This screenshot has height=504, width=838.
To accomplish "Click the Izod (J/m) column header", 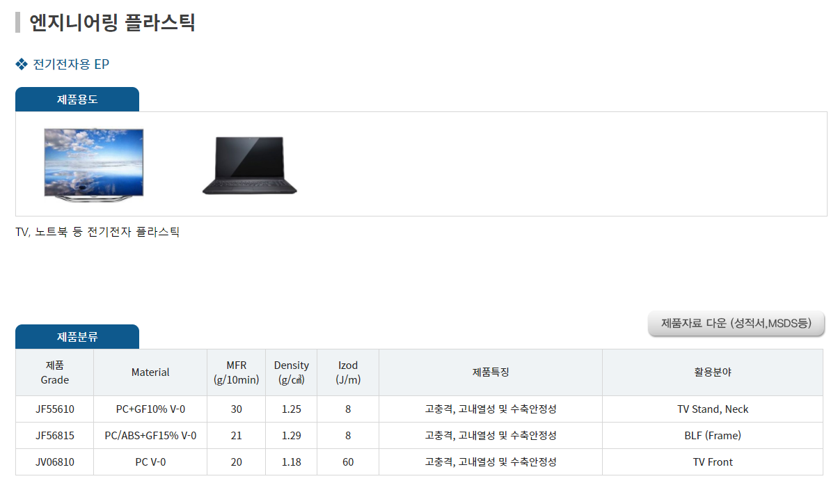I will (x=348, y=372).
